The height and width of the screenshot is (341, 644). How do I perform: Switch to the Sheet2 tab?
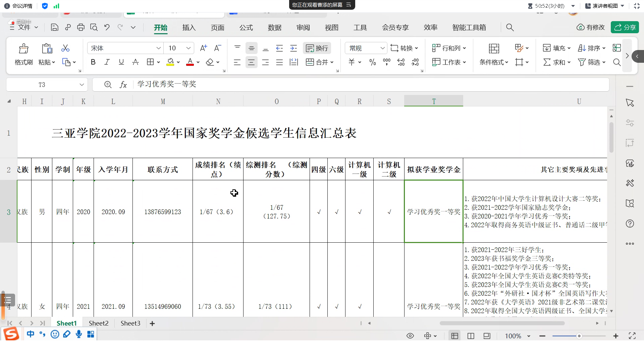tap(99, 324)
